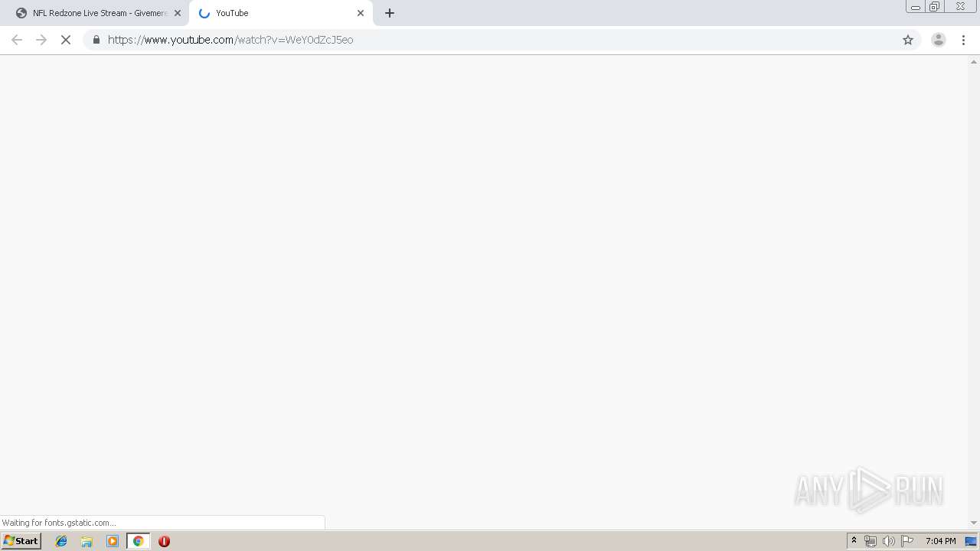Minimize the Chrome window

915,7
